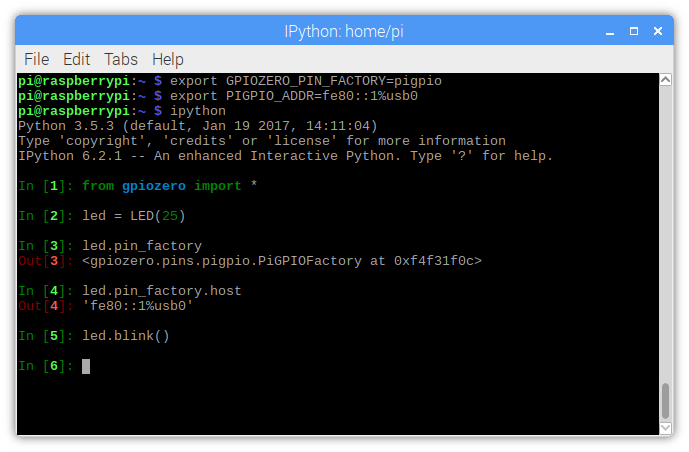689x452 pixels.
Task: Click the 'IPython: home/pi' title bar text
Action: tap(344, 31)
